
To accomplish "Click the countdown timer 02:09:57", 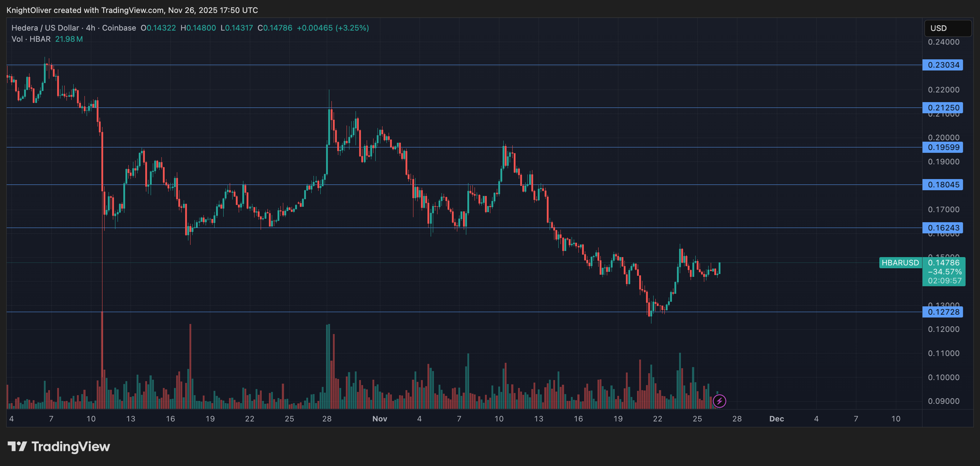I will click(944, 281).
